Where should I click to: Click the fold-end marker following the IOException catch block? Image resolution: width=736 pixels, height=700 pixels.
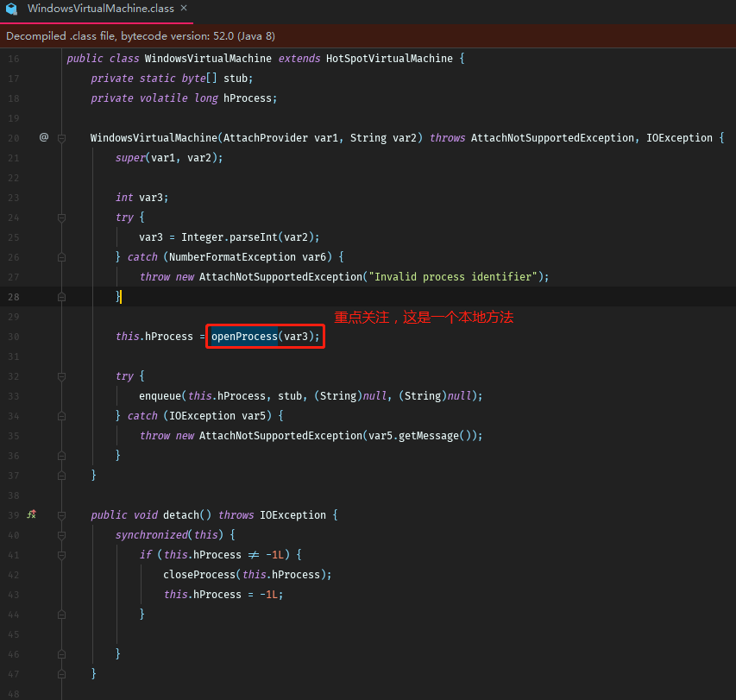(x=61, y=455)
